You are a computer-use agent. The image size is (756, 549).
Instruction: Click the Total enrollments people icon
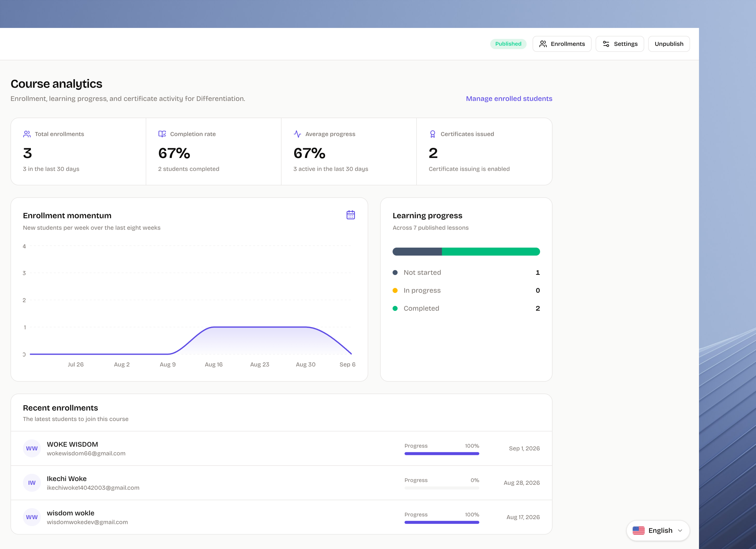27,134
